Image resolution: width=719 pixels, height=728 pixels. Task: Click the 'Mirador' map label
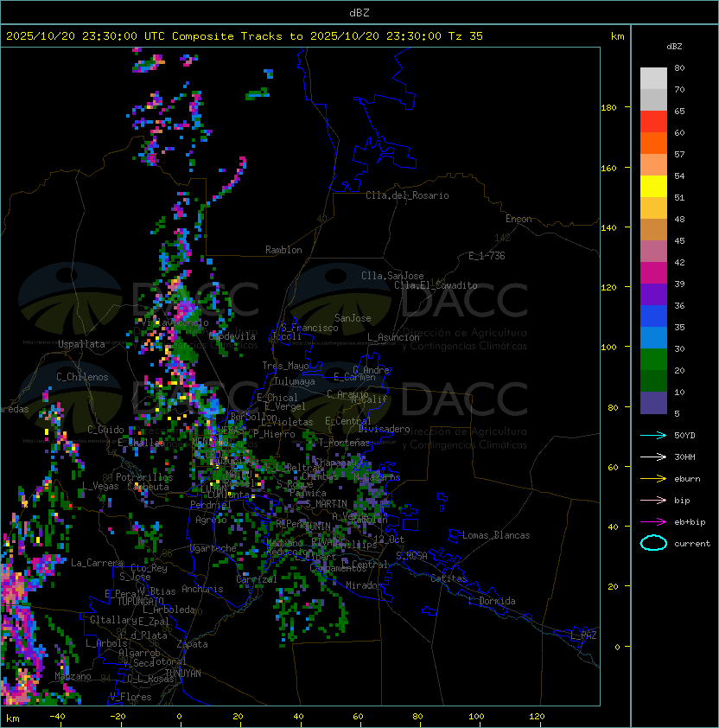pos(364,585)
